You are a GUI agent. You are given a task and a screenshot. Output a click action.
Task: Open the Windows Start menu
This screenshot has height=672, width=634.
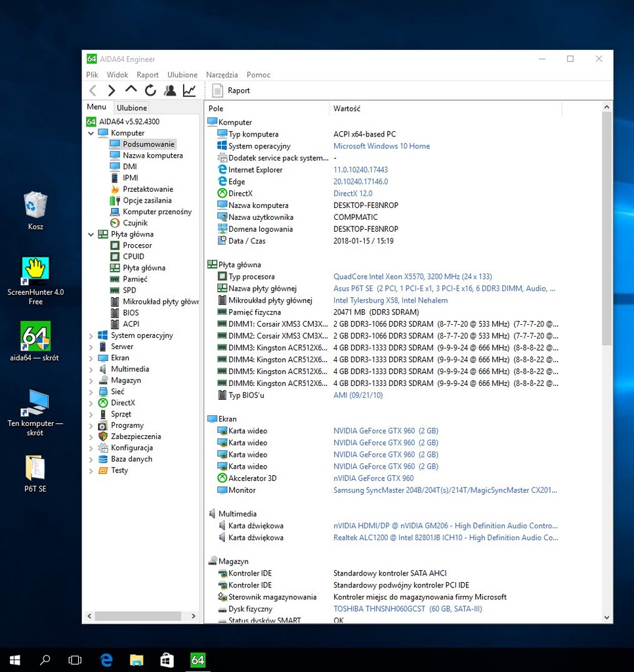(14, 660)
